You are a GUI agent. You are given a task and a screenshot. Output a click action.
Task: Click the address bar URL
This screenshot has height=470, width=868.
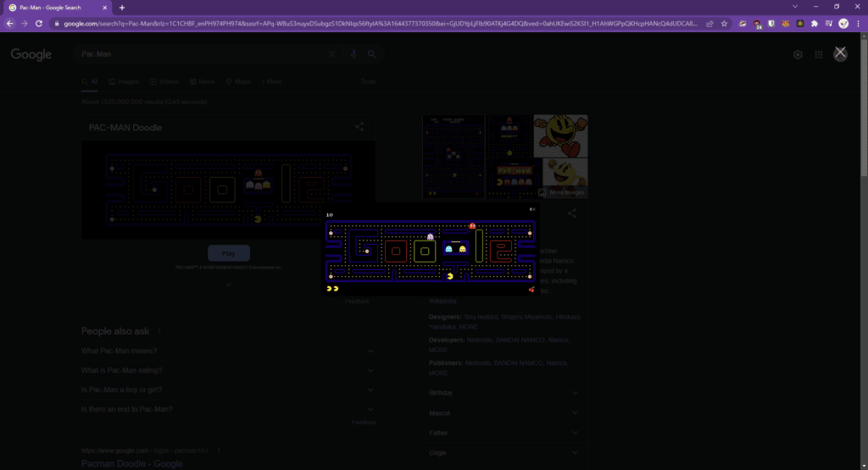tap(381, 24)
